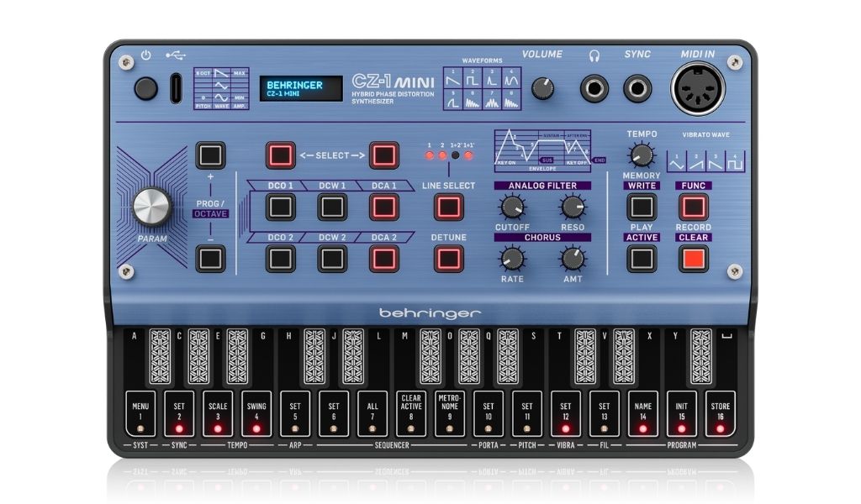Tap the SET 10 porta key

(489, 413)
